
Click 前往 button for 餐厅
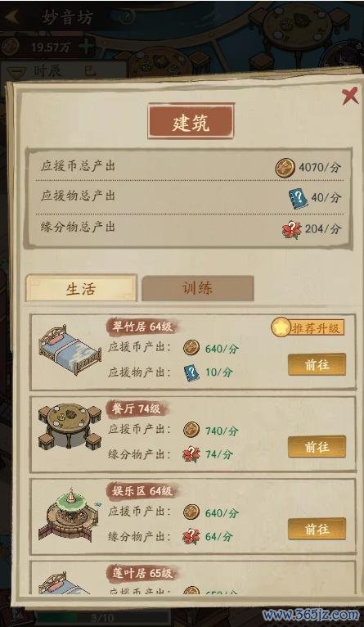(317, 447)
